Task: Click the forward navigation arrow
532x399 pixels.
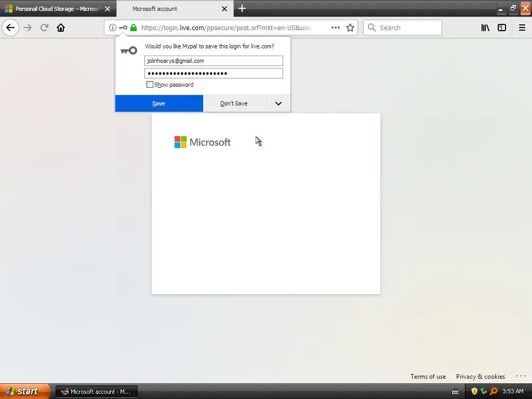Action: [x=28, y=28]
